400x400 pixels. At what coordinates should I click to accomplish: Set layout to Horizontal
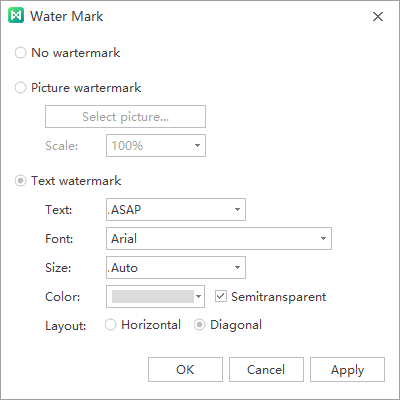point(110,325)
